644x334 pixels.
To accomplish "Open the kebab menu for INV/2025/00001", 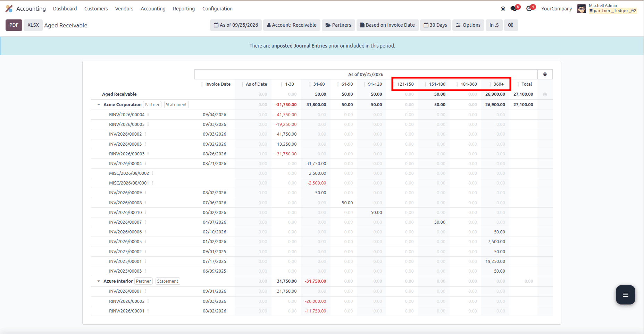I will pos(145,261).
